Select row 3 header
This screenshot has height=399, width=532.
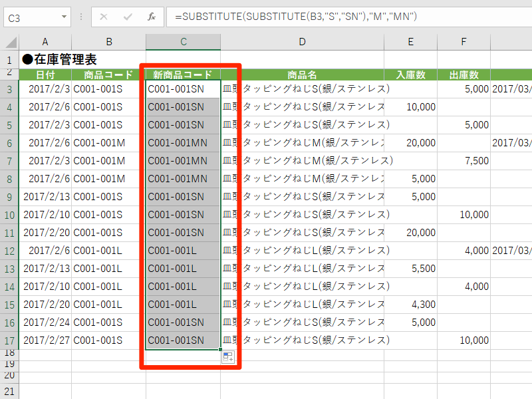[x=9, y=90]
